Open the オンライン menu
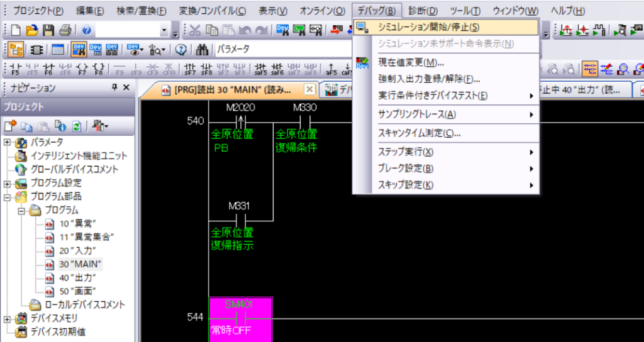Screen dimensions: 644x342 click(x=321, y=11)
